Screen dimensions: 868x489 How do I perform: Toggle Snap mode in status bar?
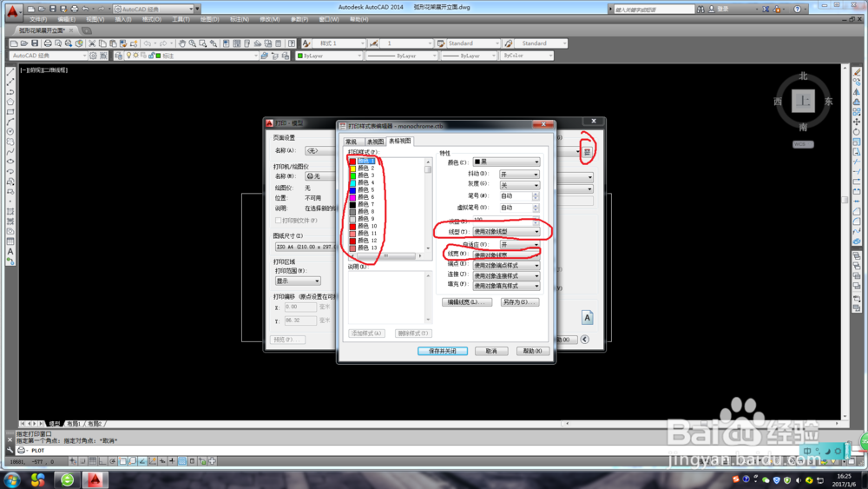[82, 460]
